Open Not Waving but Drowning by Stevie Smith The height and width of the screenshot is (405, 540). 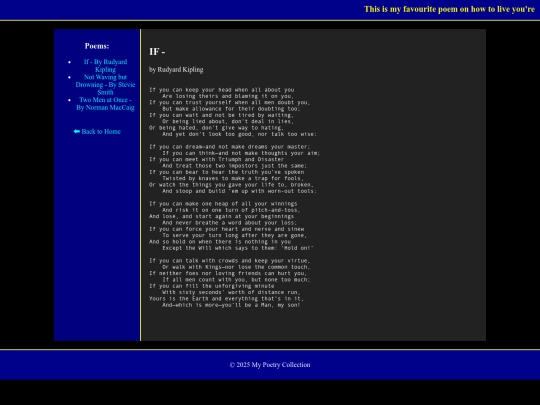(x=105, y=85)
